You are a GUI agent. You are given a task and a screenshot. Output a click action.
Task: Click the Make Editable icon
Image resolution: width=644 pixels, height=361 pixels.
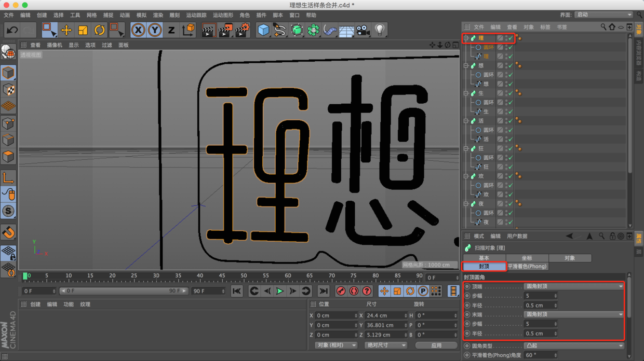click(x=8, y=52)
